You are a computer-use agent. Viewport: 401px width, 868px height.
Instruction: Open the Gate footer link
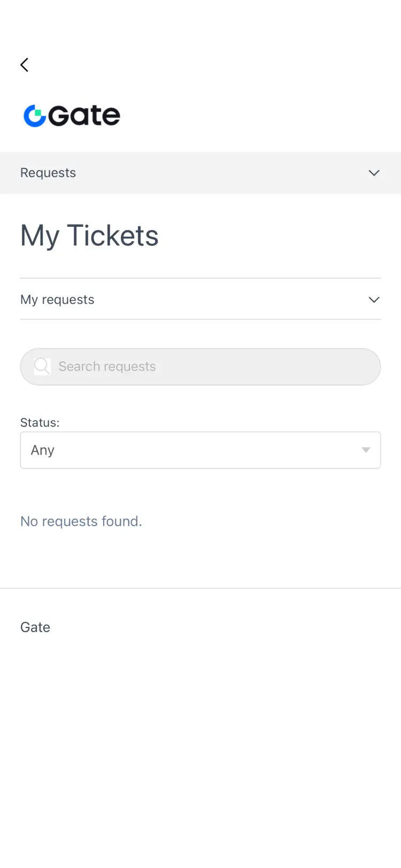pos(35,627)
